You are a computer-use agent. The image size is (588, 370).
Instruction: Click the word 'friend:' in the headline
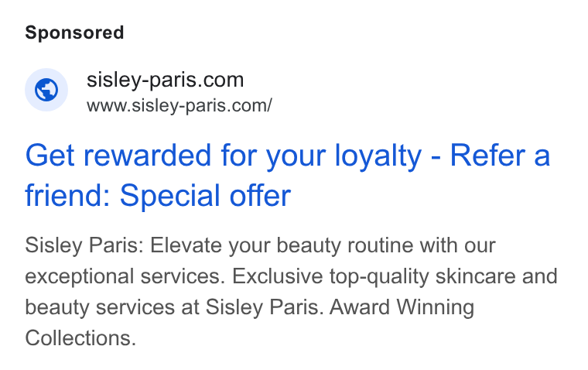tap(67, 196)
